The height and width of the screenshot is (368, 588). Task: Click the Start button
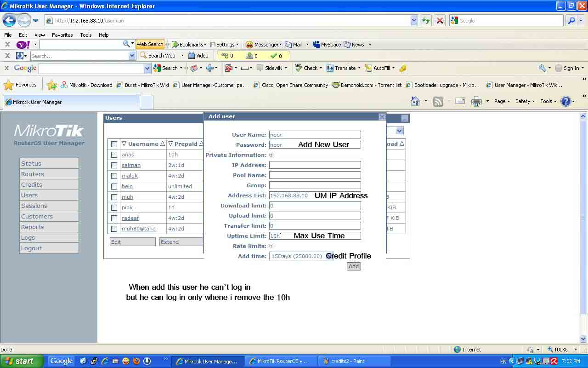point(22,361)
